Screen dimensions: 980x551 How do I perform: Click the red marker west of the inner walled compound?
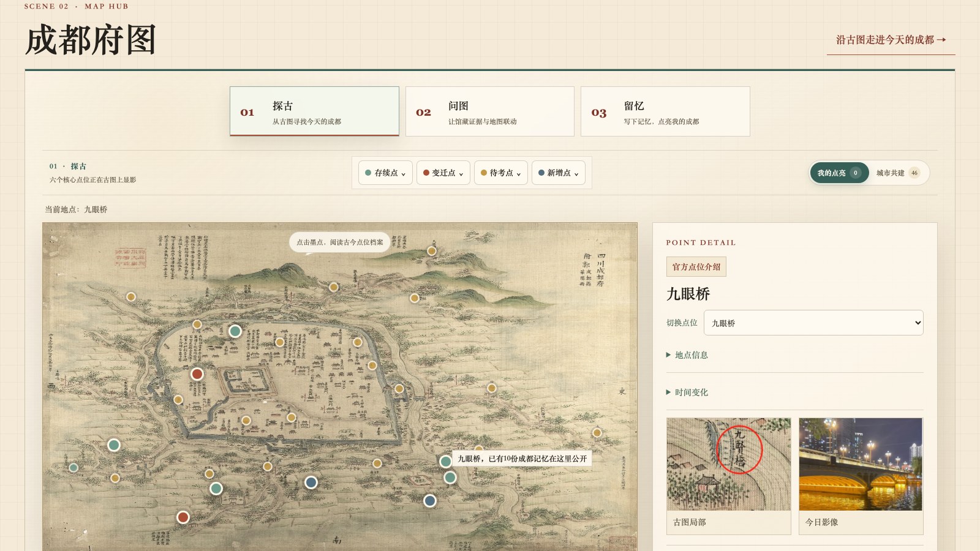coord(197,374)
